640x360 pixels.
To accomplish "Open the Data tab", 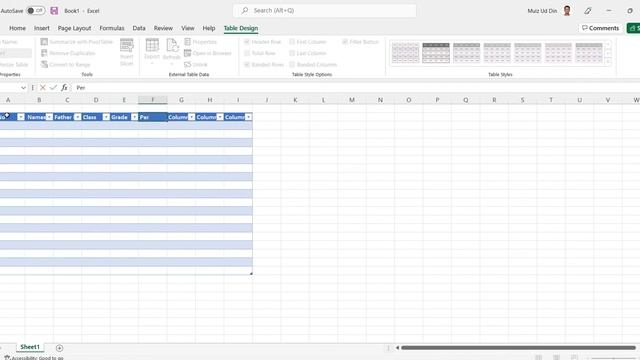I will click(139, 28).
